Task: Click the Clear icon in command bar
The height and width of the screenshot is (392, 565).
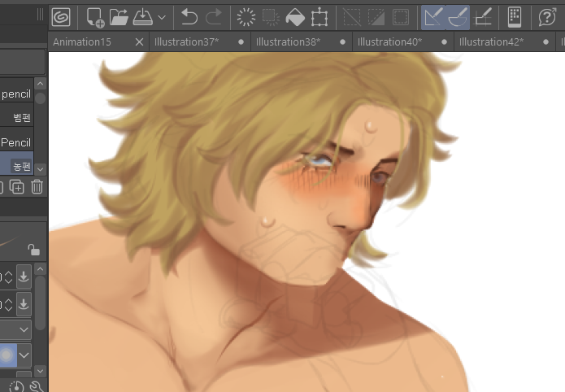Action: pyautogui.click(x=246, y=17)
